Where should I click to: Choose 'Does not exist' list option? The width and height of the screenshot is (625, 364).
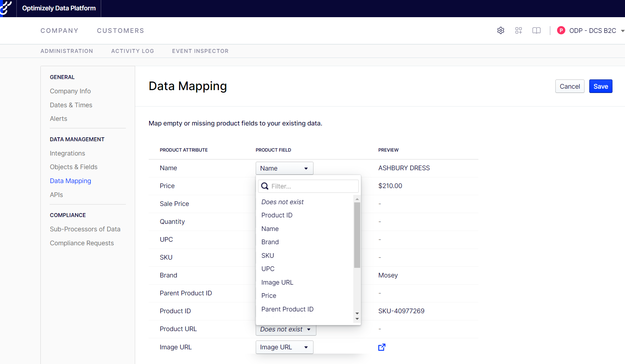point(282,202)
